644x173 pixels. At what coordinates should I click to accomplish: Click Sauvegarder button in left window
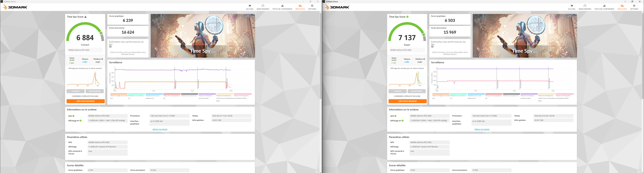(x=95, y=91)
